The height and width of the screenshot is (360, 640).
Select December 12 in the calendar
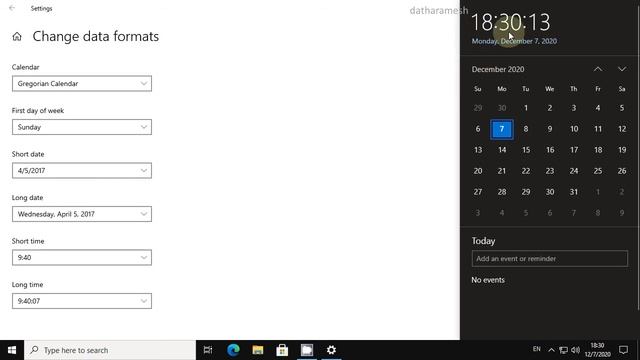coord(622,129)
